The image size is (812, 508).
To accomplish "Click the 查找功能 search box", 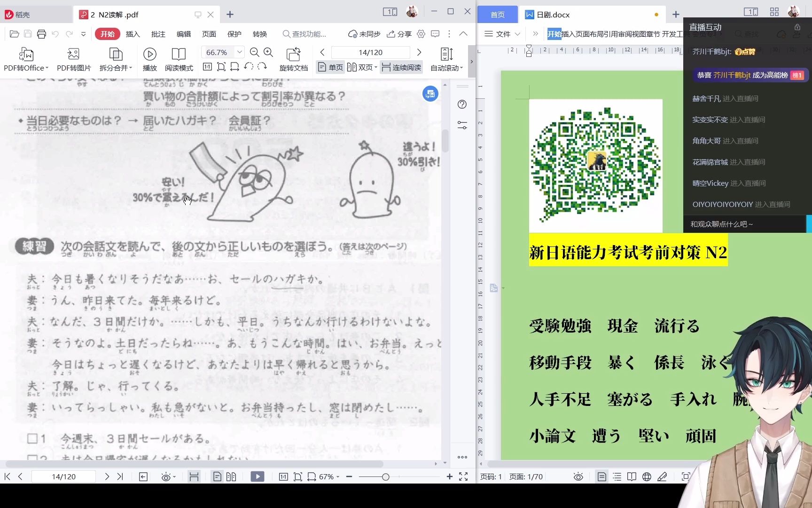I will coord(304,34).
